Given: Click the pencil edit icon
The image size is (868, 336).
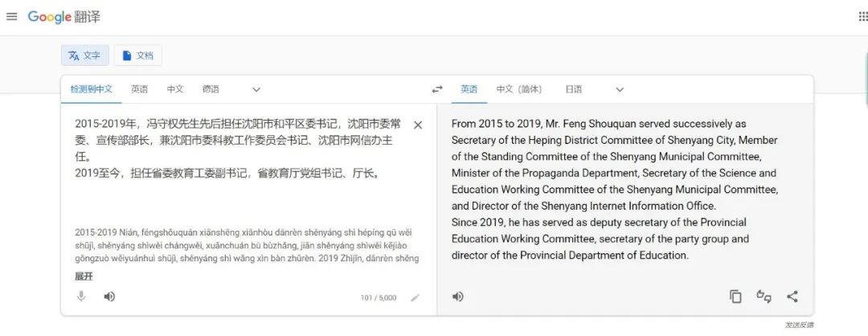Looking at the screenshot, I should click(x=415, y=297).
